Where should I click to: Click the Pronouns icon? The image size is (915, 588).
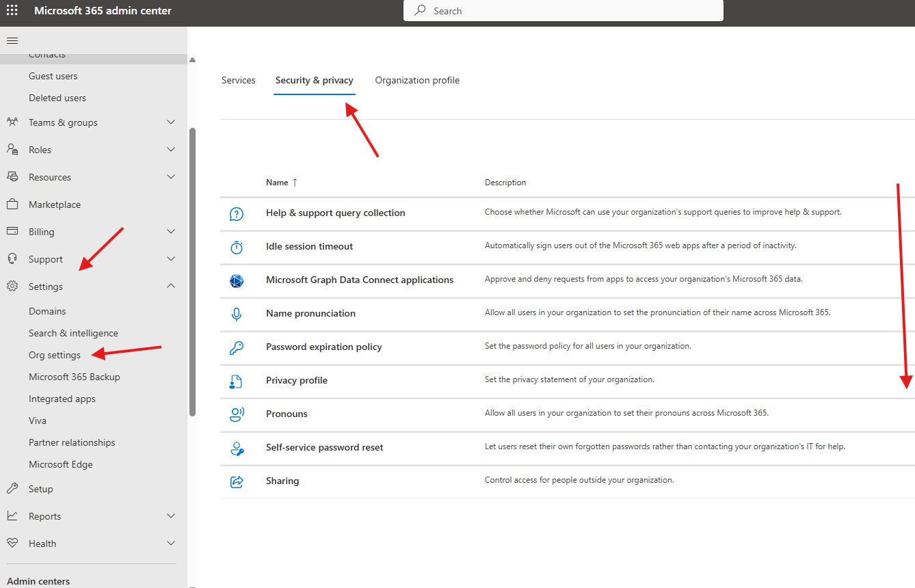(237, 414)
